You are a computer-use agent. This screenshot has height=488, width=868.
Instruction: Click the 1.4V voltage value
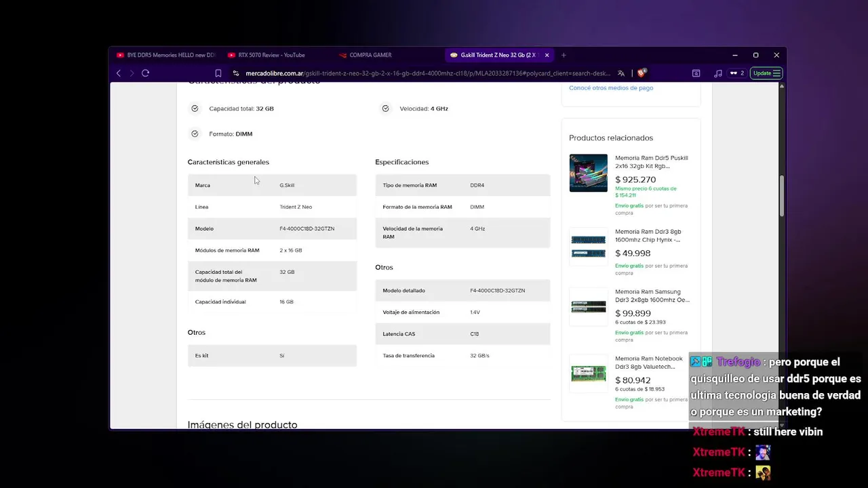[x=475, y=312]
